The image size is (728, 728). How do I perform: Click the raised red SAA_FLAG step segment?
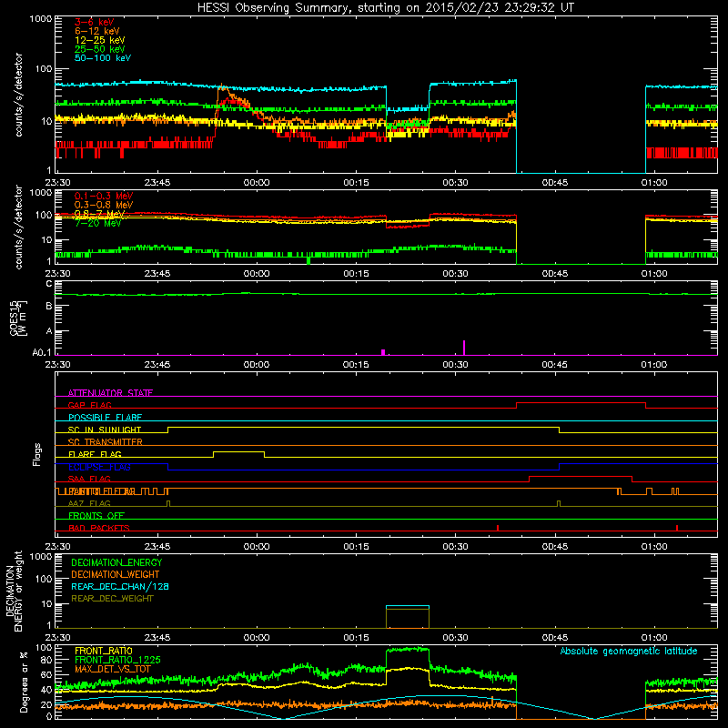coord(581,476)
